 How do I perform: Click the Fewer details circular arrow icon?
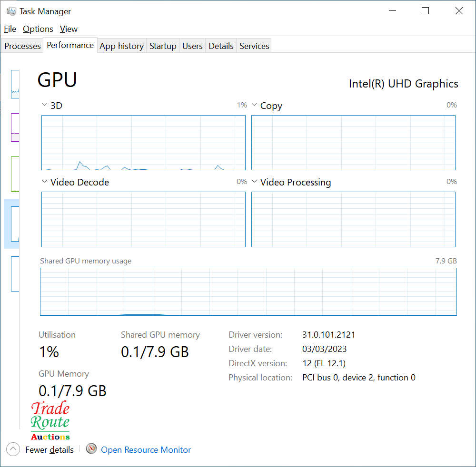pos(13,449)
